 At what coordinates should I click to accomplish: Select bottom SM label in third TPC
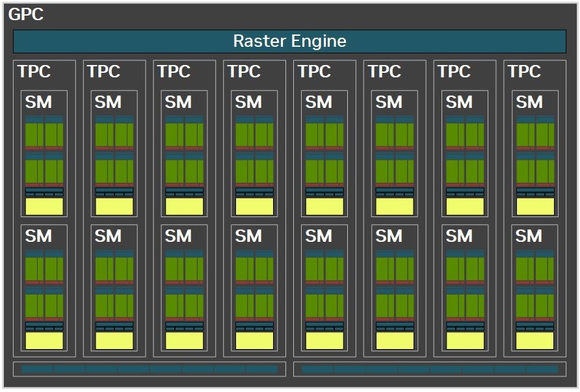coord(178,236)
